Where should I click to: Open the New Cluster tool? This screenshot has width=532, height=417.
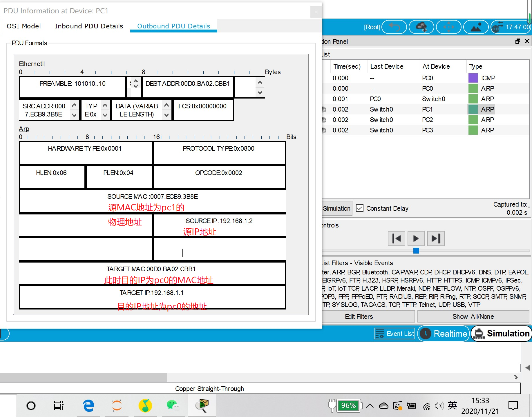click(421, 27)
